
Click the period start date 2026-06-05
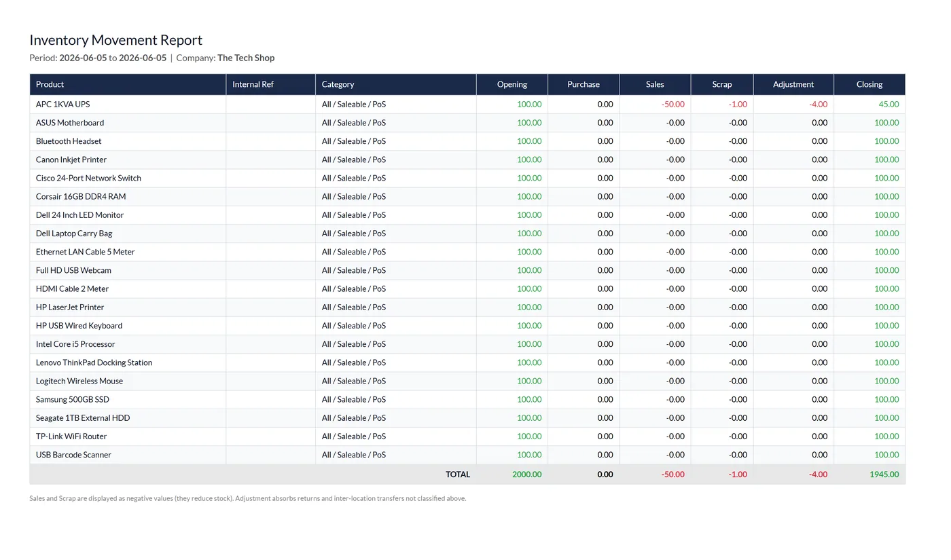pos(83,58)
